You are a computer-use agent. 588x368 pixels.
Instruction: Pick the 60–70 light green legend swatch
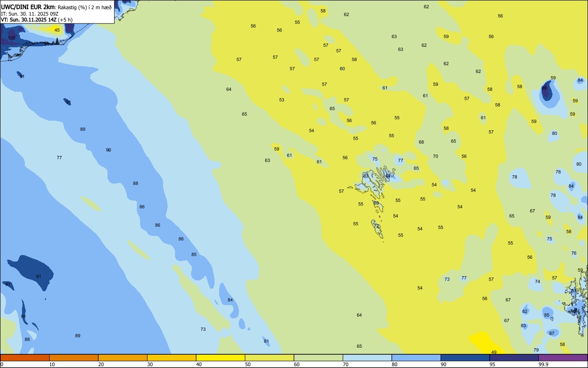318,357
